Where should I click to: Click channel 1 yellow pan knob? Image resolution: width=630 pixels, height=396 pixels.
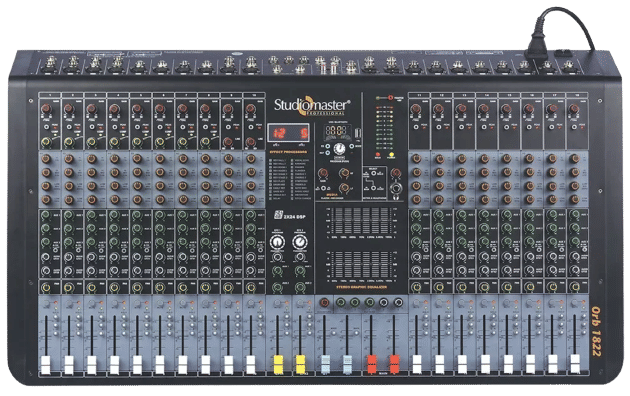click(x=46, y=288)
